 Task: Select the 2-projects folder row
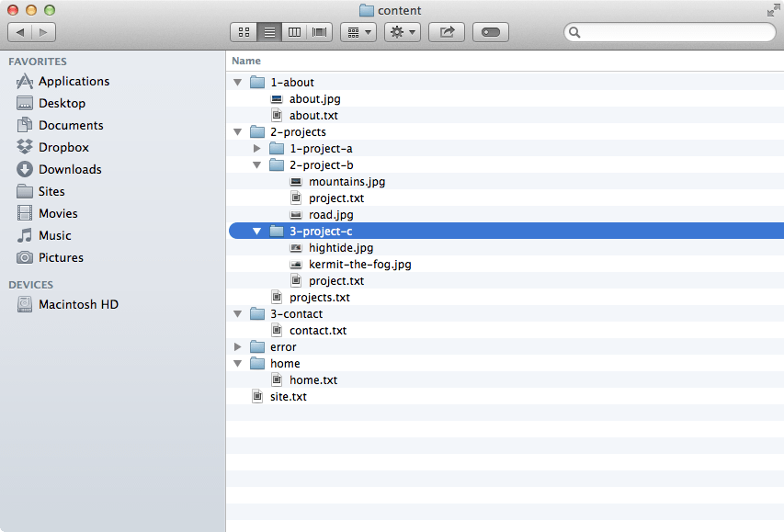[505, 131]
